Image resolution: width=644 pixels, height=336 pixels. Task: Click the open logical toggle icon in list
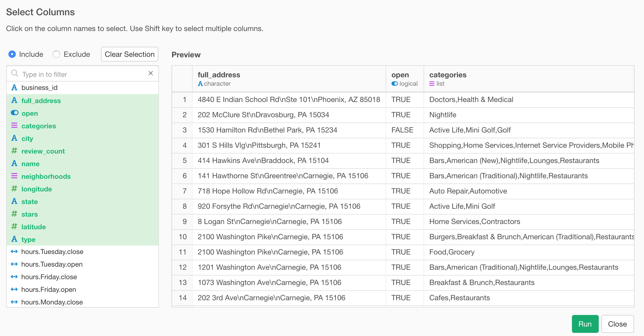[14, 113]
